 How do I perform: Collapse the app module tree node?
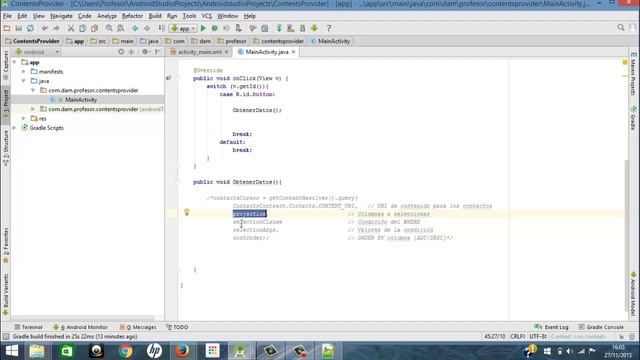(x=15, y=62)
